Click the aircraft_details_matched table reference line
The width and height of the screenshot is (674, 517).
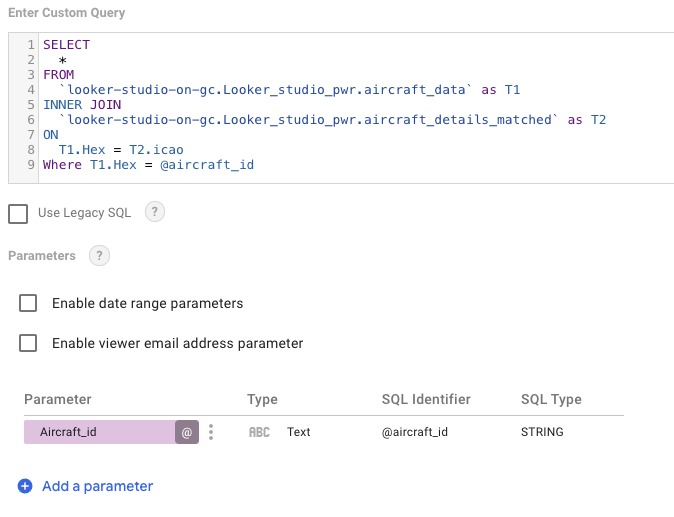tap(332, 119)
